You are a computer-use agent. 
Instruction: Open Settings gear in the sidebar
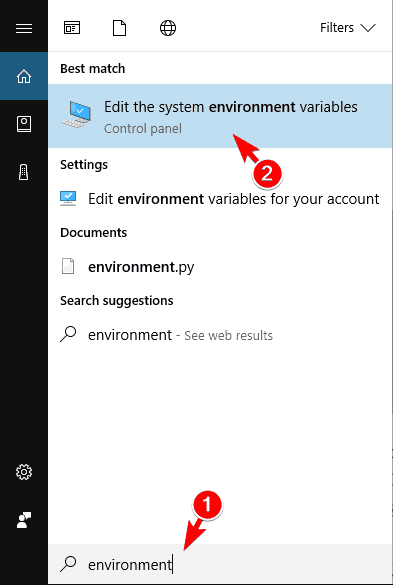click(x=24, y=472)
